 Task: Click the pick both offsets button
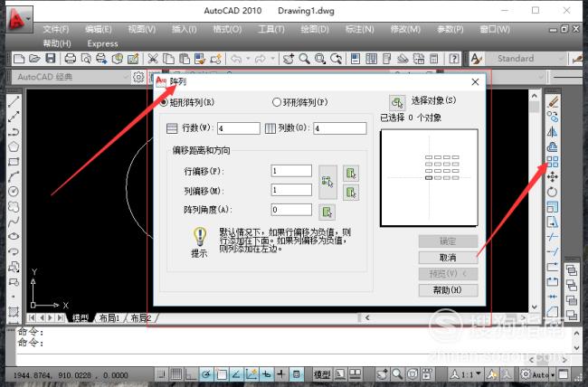click(327, 182)
